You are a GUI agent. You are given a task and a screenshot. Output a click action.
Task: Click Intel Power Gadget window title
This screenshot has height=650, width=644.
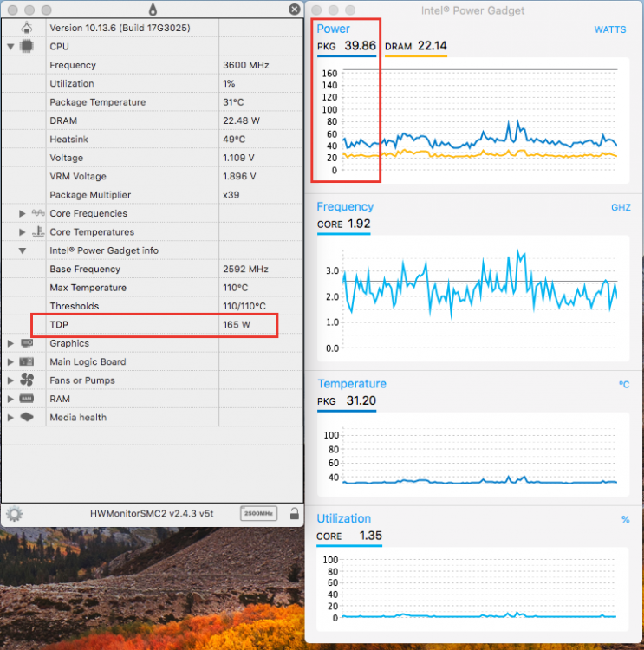[472, 10]
